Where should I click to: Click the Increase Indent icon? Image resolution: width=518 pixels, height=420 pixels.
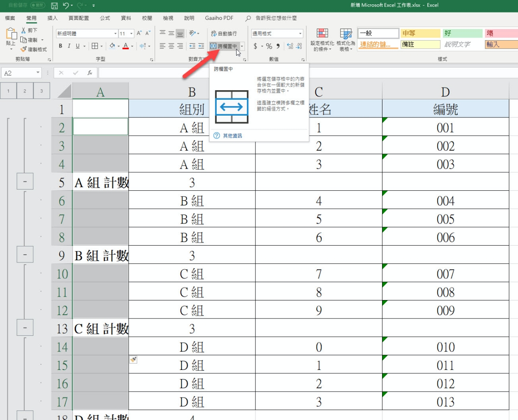tap(201, 46)
